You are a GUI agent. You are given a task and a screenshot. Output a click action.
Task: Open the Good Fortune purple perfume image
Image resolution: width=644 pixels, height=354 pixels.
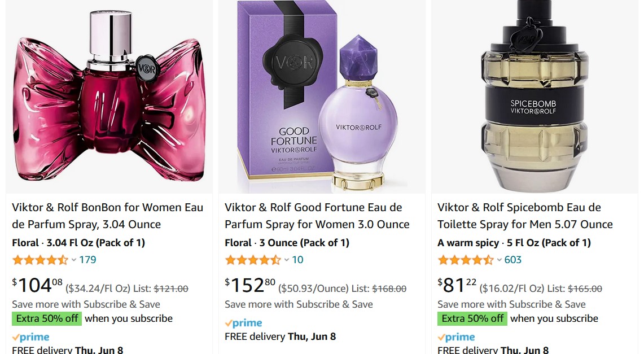point(322,96)
